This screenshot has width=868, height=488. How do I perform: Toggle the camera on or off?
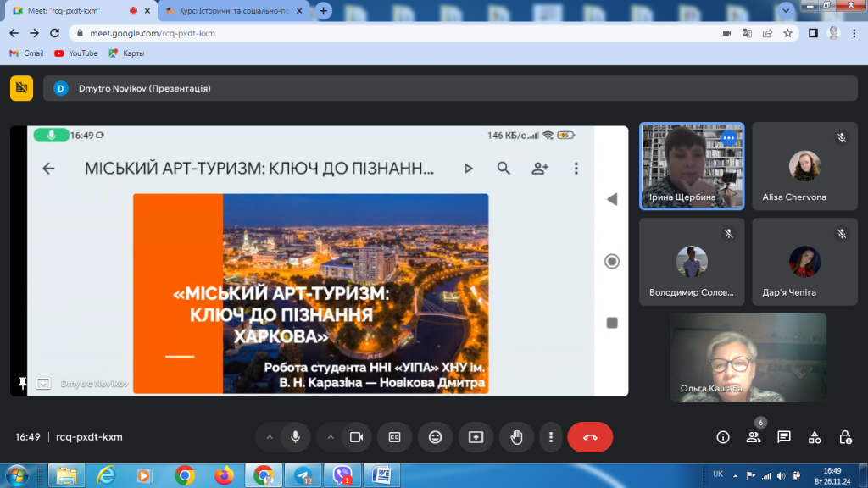pos(356,437)
